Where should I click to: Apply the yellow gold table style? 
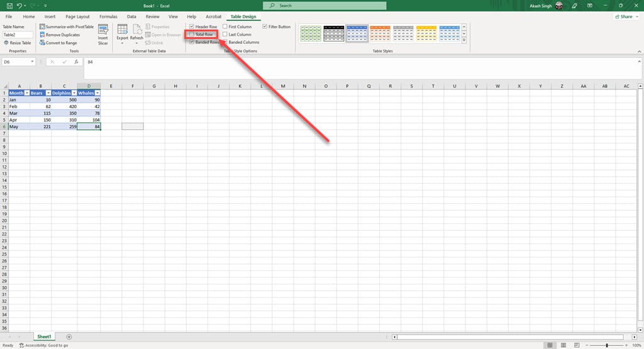click(x=426, y=33)
